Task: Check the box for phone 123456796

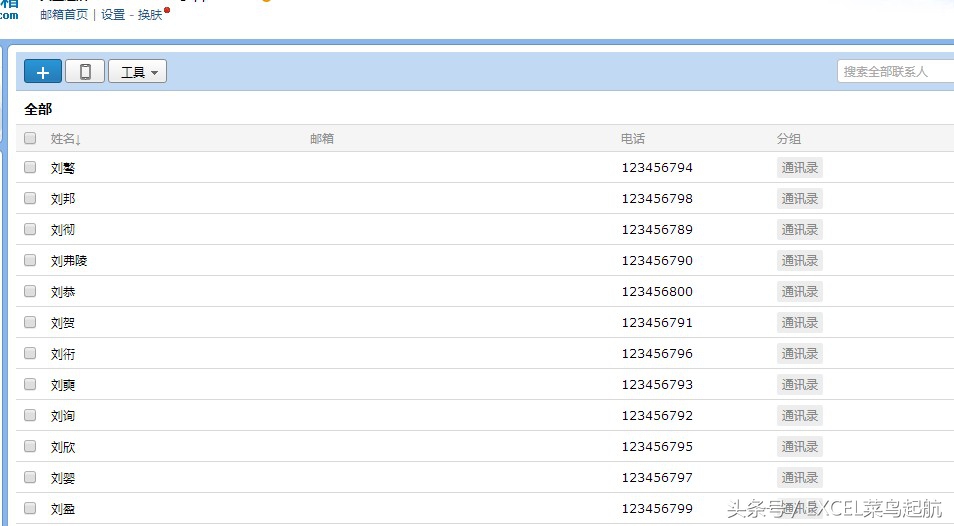Action: [x=30, y=353]
